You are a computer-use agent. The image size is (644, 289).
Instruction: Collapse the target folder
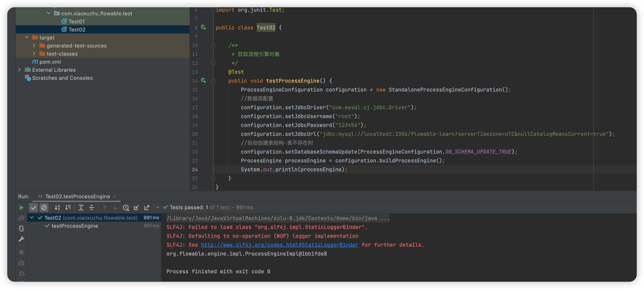tap(27, 37)
